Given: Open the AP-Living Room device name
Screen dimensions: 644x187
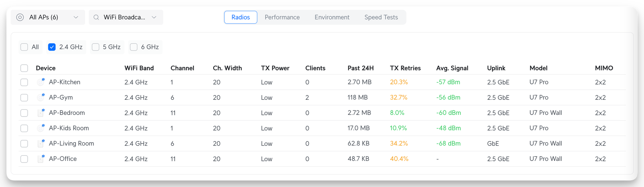Looking at the screenshot, I should tap(71, 143).
